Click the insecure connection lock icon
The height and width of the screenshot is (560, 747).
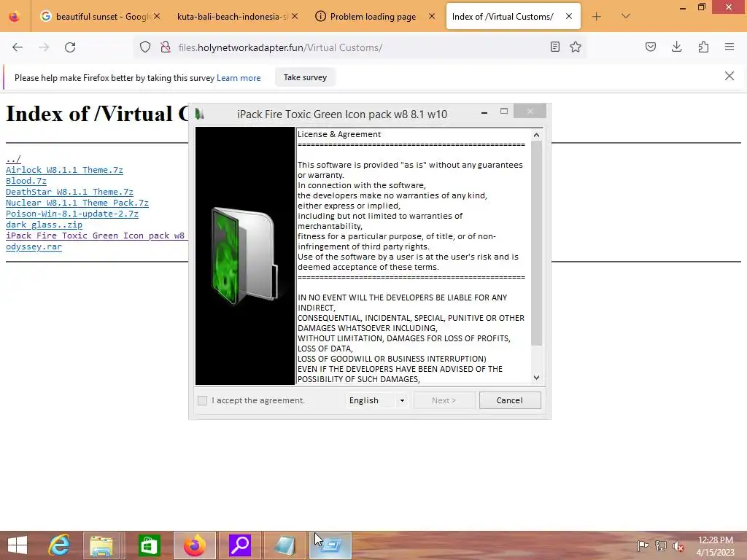(166, 47)
